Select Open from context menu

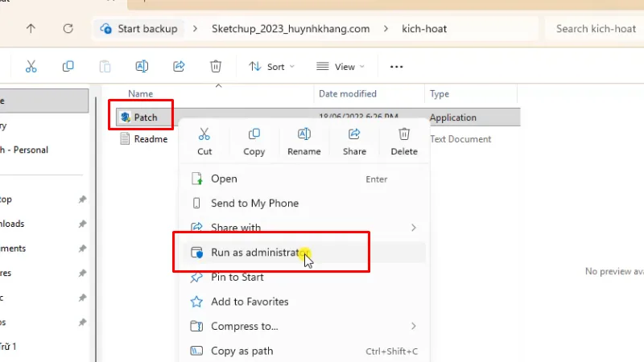(304, 179)
